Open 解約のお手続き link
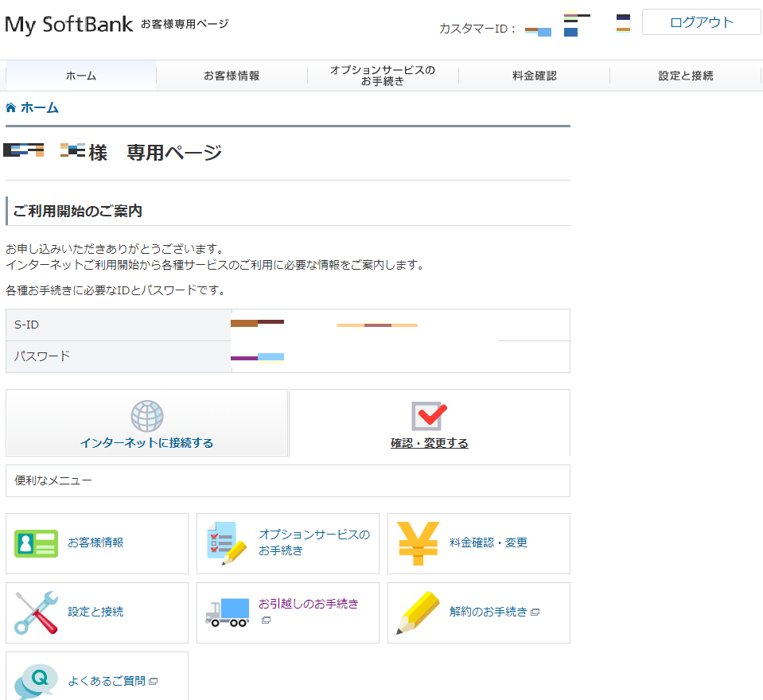The height and width of the screenshot is (700, 763). (488, 612)
